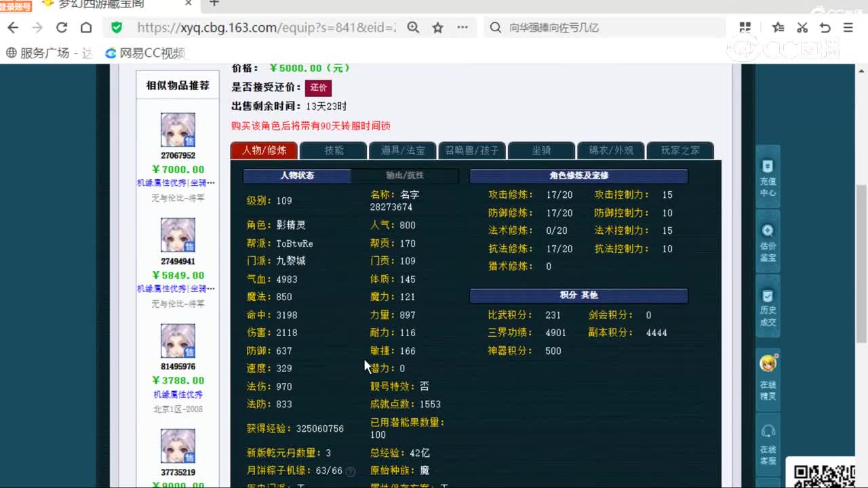The width and height of the screenshot is (868, 488).
Task: Open the tag link under ￥7000.00
Action: point(176,183)
